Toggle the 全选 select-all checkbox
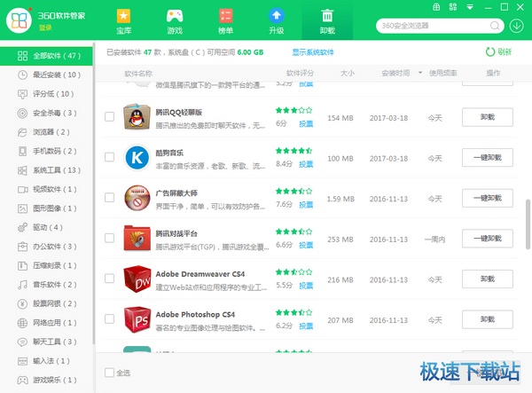The image size is (532, 393). point(109,373)
